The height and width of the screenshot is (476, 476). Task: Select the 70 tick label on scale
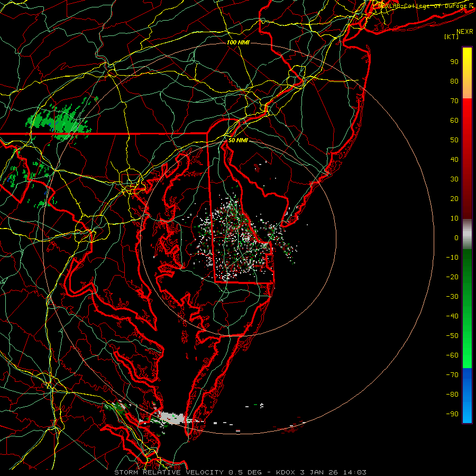click(x=454, y=101)
